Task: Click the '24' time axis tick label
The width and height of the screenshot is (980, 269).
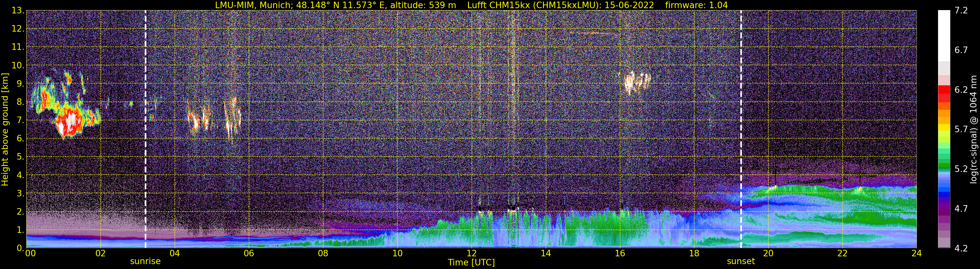Action: coord(917,253)
